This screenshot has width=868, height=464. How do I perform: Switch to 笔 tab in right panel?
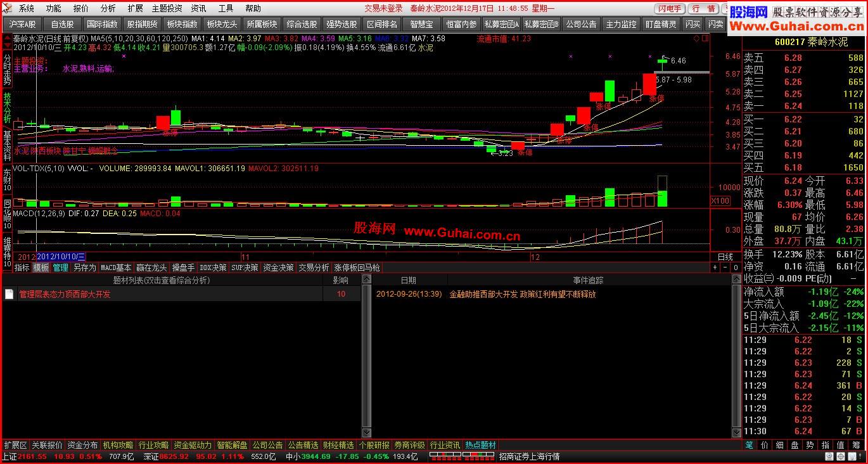750,445
